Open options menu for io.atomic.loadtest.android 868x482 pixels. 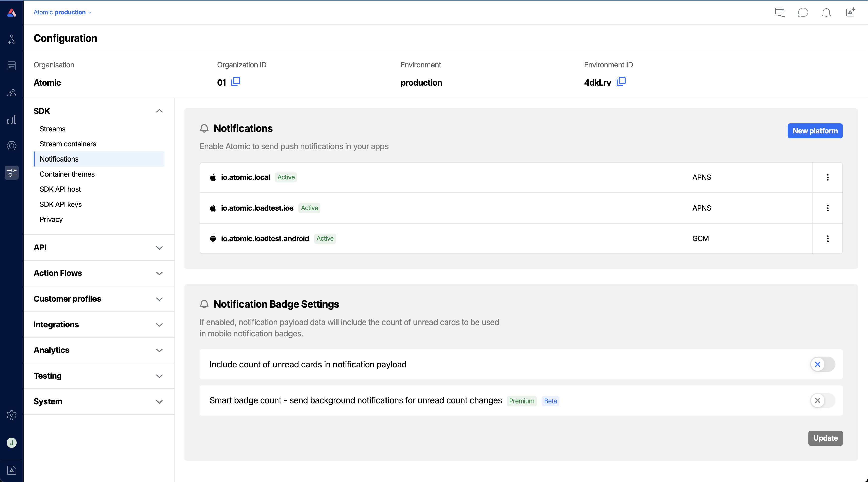coord(828,238)
